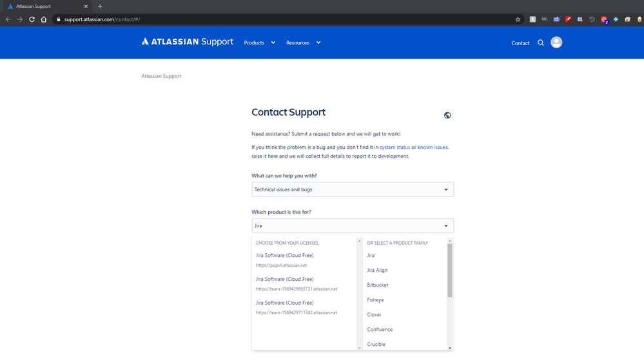Viewport: 644px width, 362px height.
Task: Reload the page with the refresh icon
Action: [32, 19]
